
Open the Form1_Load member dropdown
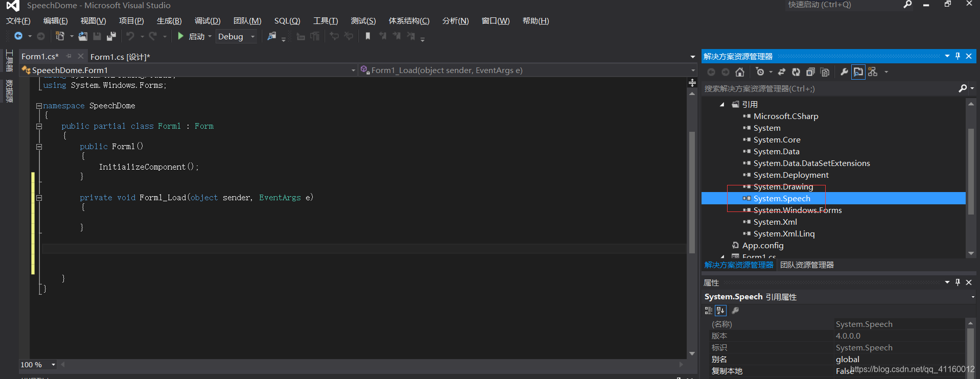(x=693, y=70)
